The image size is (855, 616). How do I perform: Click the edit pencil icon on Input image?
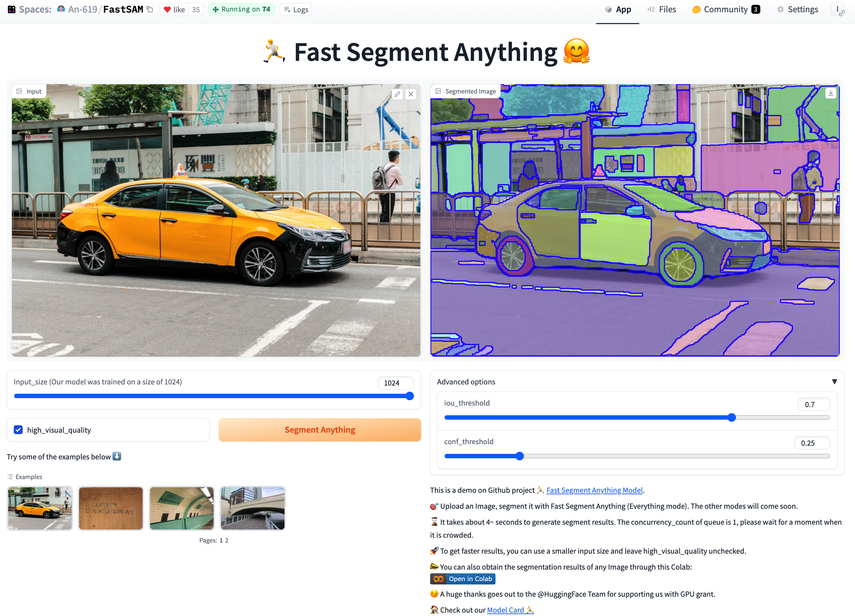(397, 94)
